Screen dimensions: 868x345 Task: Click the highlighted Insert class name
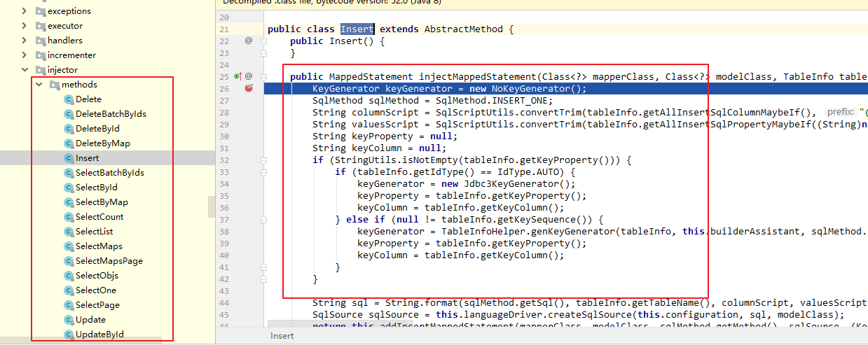pyautogui.click(x=357, y=29)
